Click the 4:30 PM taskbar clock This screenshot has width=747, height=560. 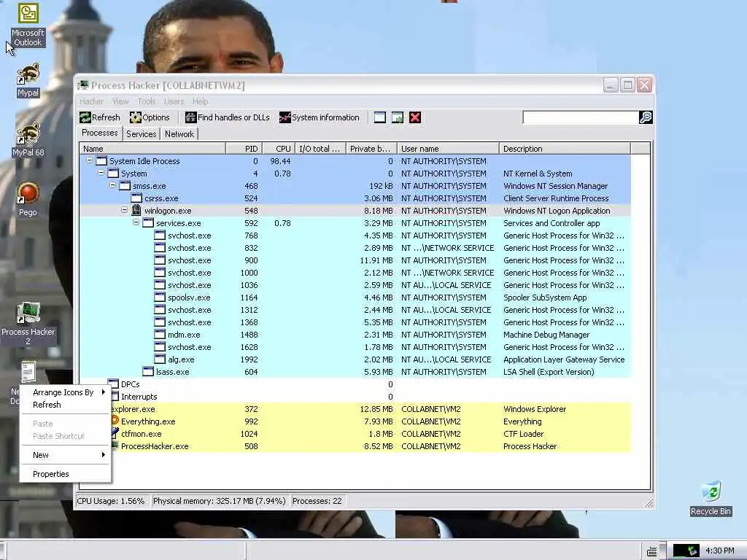coord(719,551)
